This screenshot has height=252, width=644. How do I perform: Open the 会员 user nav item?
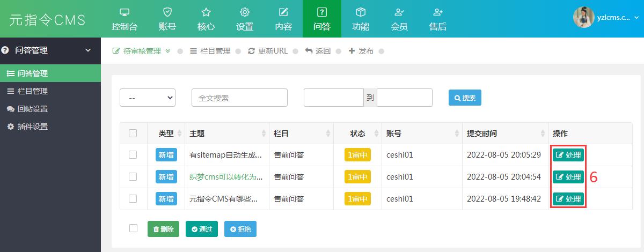coord(399,19)
